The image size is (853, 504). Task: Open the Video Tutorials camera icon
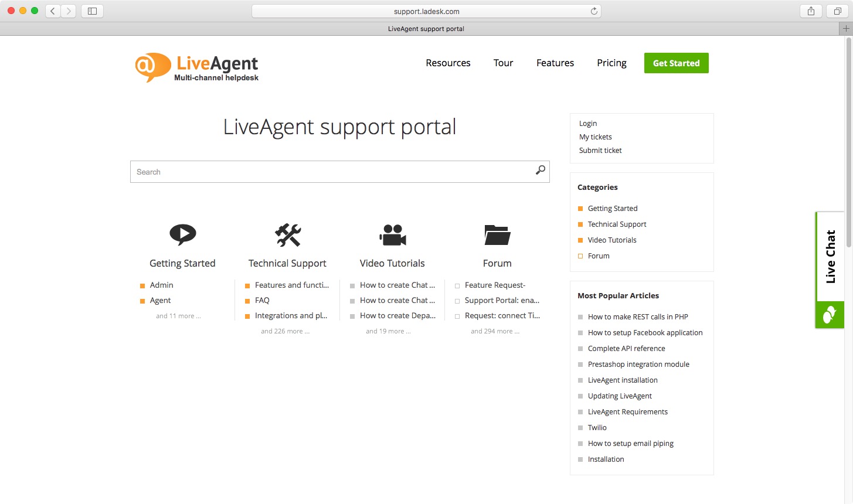click(x=392, y=234)
